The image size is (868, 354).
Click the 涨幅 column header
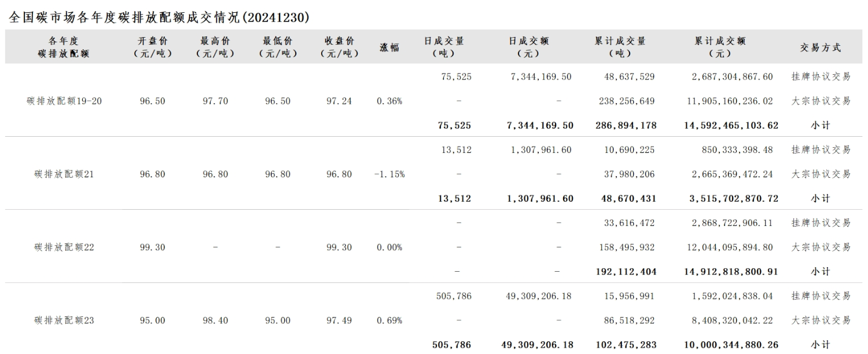[389, 48]
